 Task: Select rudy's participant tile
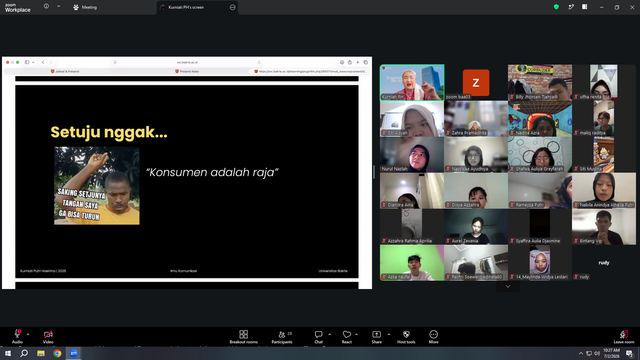tap(604, 262)
